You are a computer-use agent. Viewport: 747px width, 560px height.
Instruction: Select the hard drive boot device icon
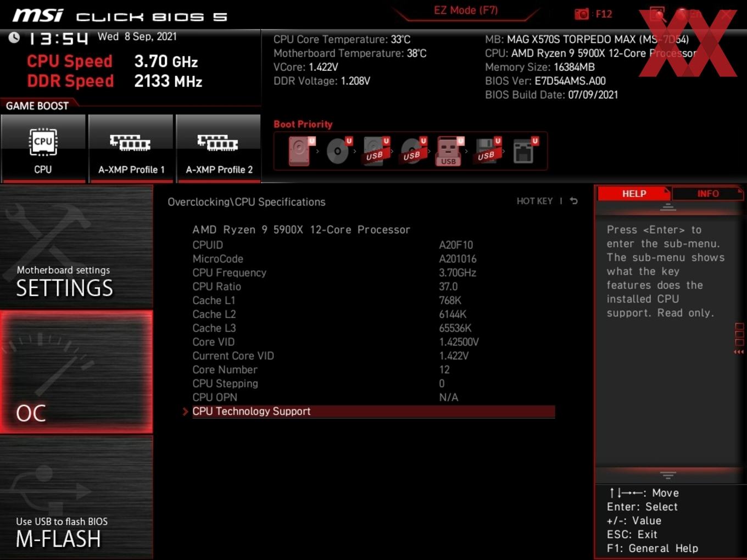click(x=300, y=151)
